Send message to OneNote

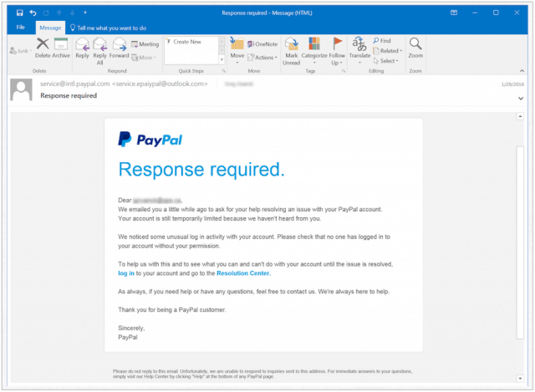(x=262, y=44)
